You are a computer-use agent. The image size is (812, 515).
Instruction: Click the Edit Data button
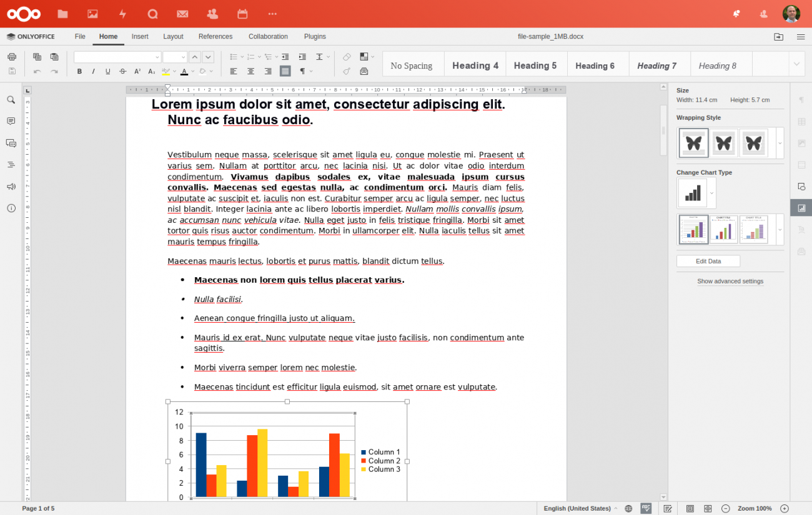[708, 262]
